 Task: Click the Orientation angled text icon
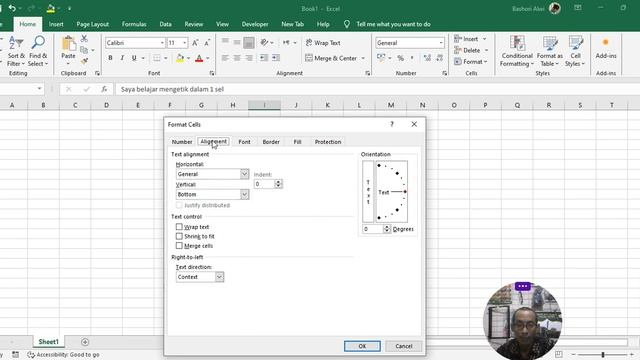click(264, 42)
